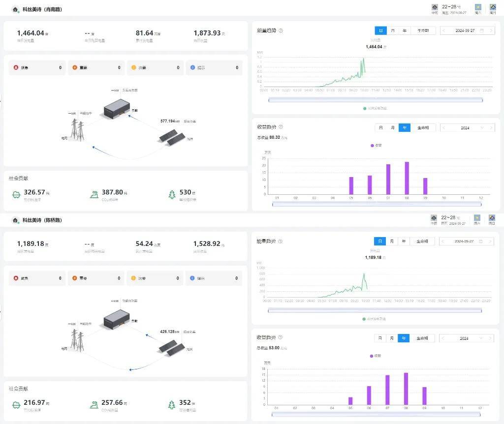Click the month range slider under the 陈桥路 revenue chart
Image resolution: width=504 pixels, height=424 pixels.
coord(376,415)
